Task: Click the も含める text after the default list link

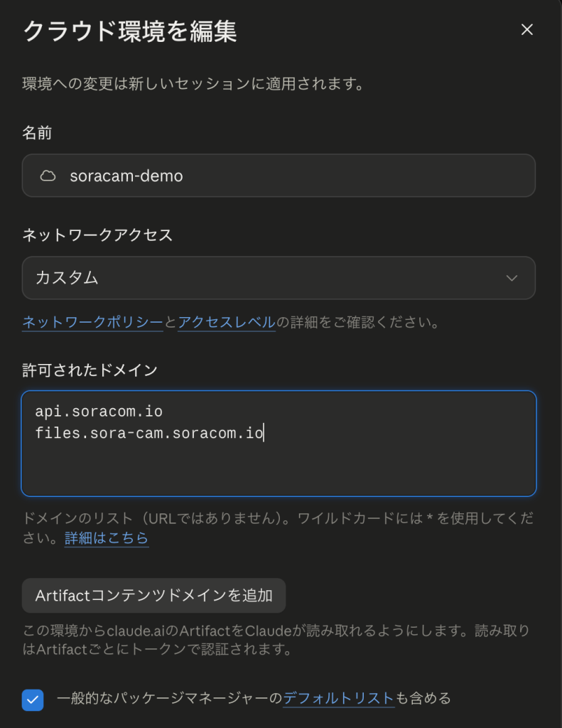Action: 423,698
